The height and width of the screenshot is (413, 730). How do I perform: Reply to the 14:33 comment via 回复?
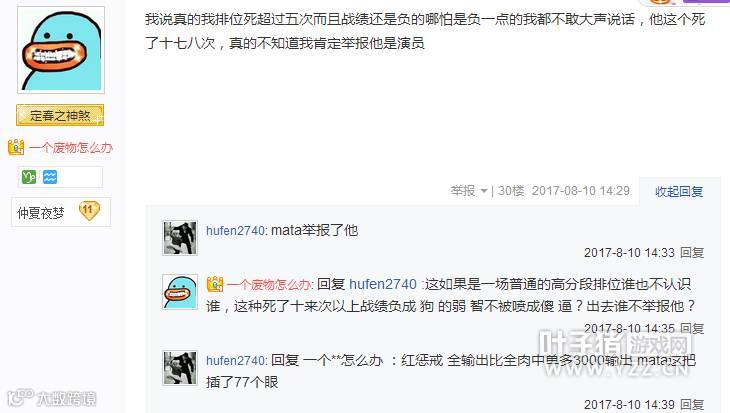(x=692, y=253)
